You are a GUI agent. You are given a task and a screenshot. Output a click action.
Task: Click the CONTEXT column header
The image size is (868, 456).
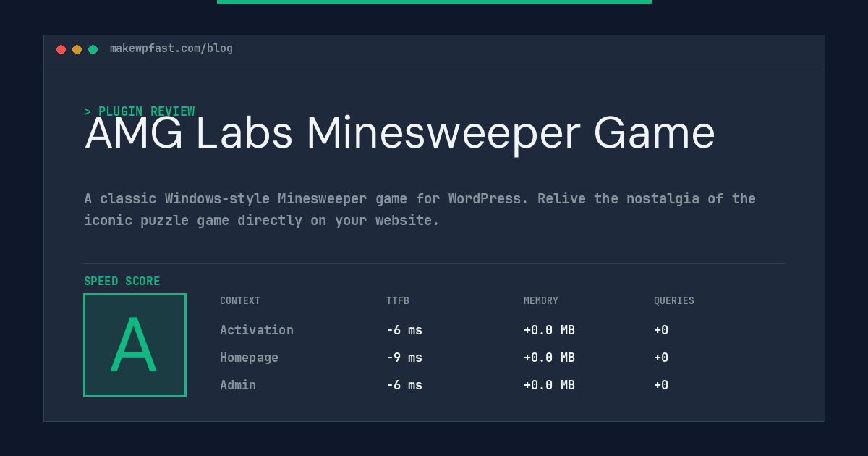(x=240, y=301)
